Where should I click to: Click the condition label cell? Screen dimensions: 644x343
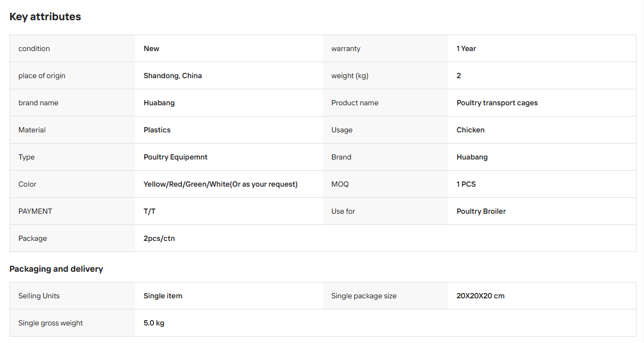(x=72, y=48)
